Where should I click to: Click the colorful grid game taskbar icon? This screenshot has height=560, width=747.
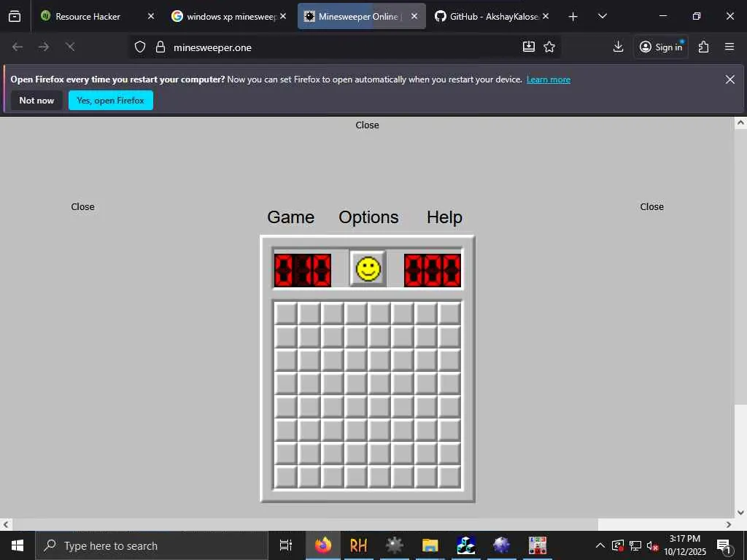click(x=538, y=545)
